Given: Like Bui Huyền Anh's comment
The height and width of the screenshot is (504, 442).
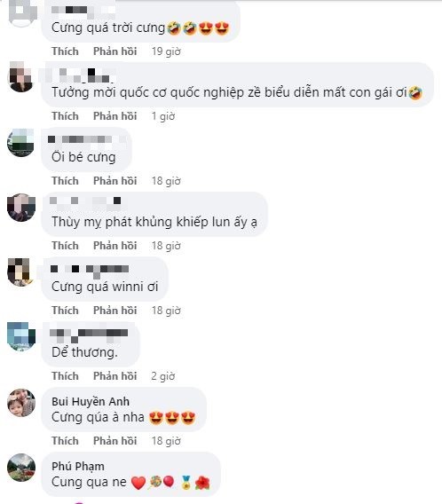Looking at the screenshot, I should 65,441.
